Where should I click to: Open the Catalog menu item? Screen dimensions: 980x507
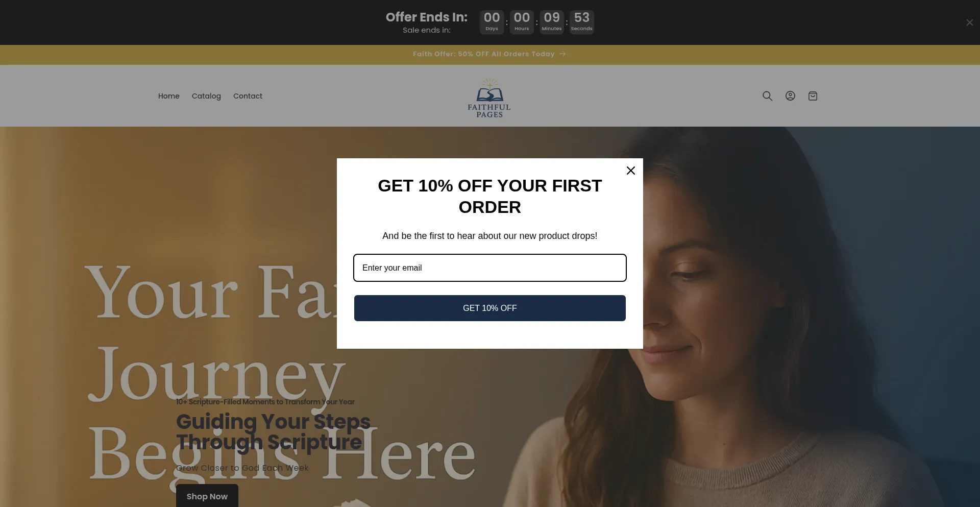pyautogui.click(x=206, y=96)
